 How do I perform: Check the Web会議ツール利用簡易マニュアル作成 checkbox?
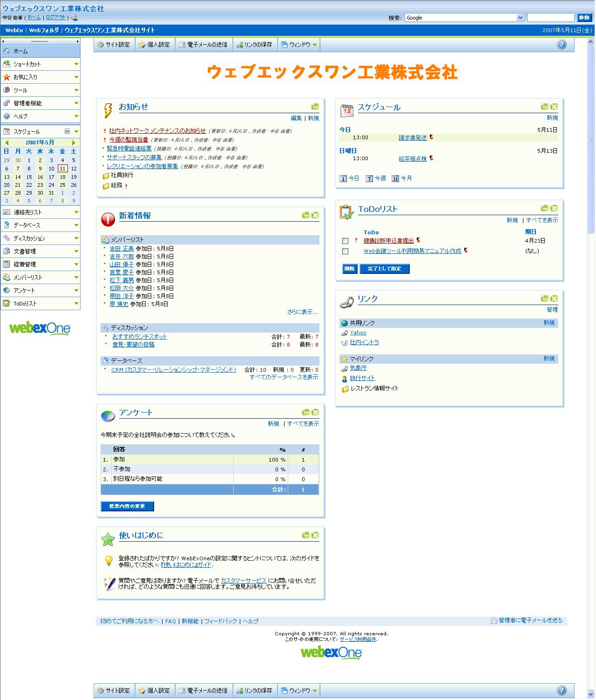345,251
